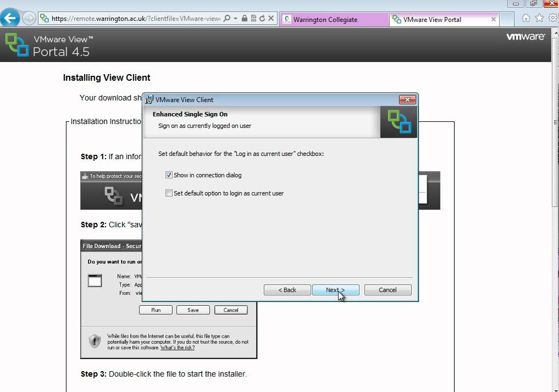Click the security lock icon
This screenshot has width=559, height=392.
pyautogui.click(x=244, y=18)
